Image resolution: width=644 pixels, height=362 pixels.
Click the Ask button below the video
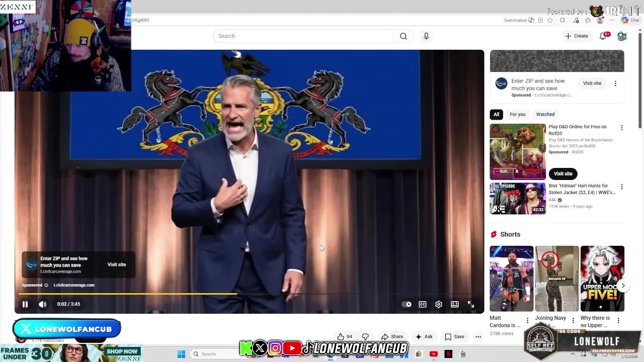coord(424,337)
